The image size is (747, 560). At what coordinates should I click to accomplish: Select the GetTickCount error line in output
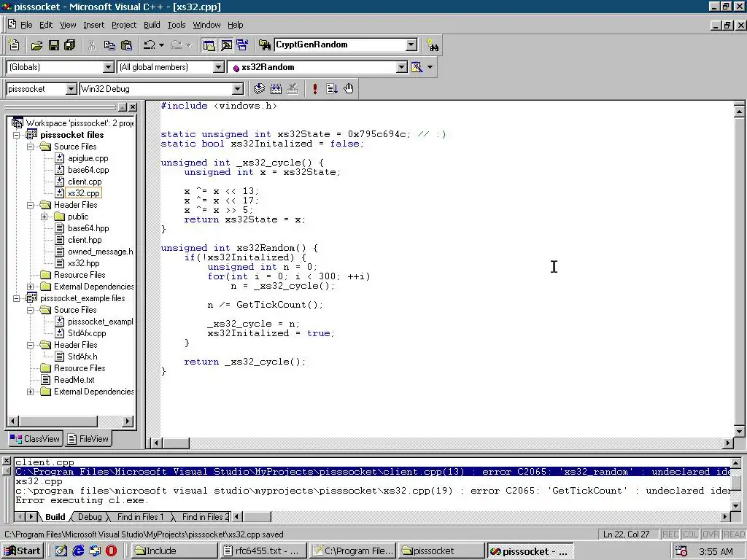tap(373, 491)
